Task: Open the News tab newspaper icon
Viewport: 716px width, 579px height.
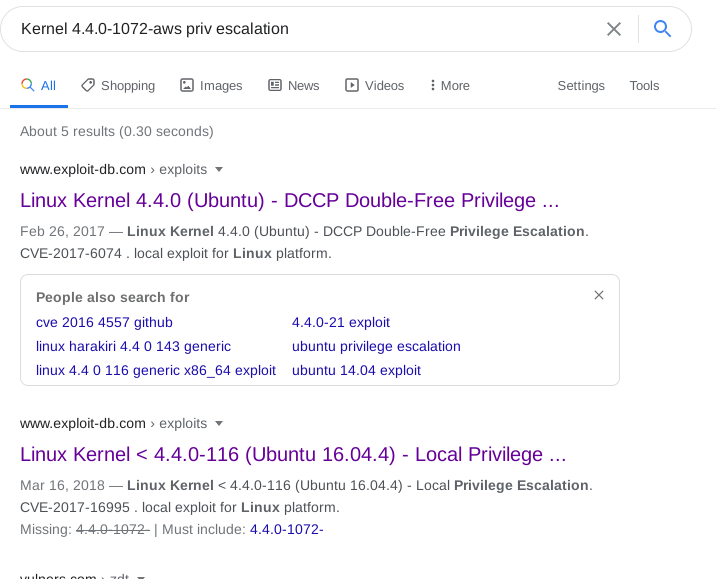Action: coord(275,85)
